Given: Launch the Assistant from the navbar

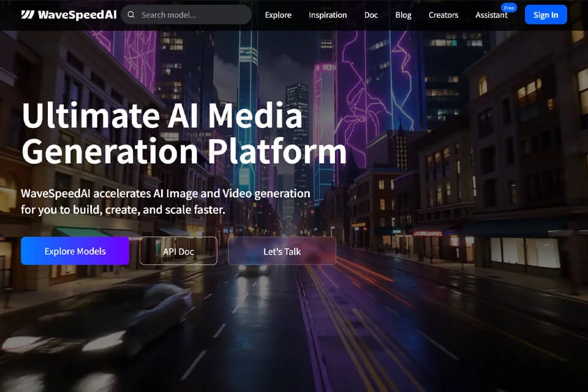Looking at the screenshot, I should click(x=491, y=15).
